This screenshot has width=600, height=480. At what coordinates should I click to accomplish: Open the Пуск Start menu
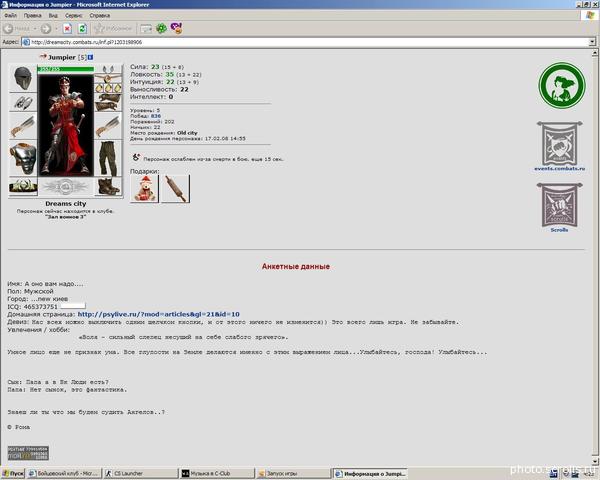[x=13, y=473]
